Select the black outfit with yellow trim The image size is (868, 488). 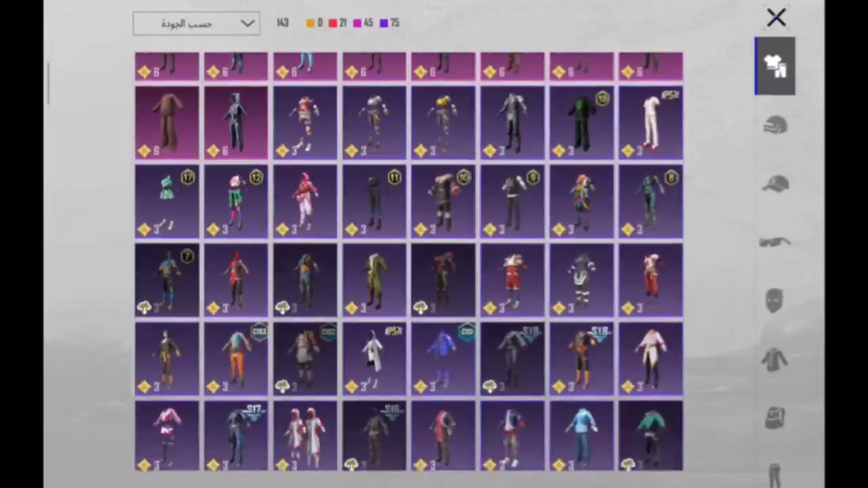click(x=167, y=359)
